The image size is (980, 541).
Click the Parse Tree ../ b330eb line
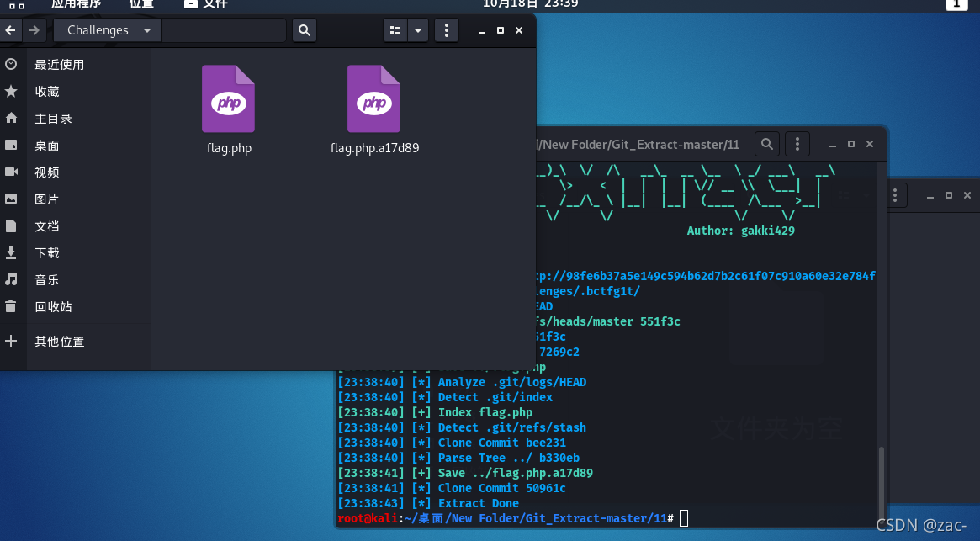coord(458,458)
